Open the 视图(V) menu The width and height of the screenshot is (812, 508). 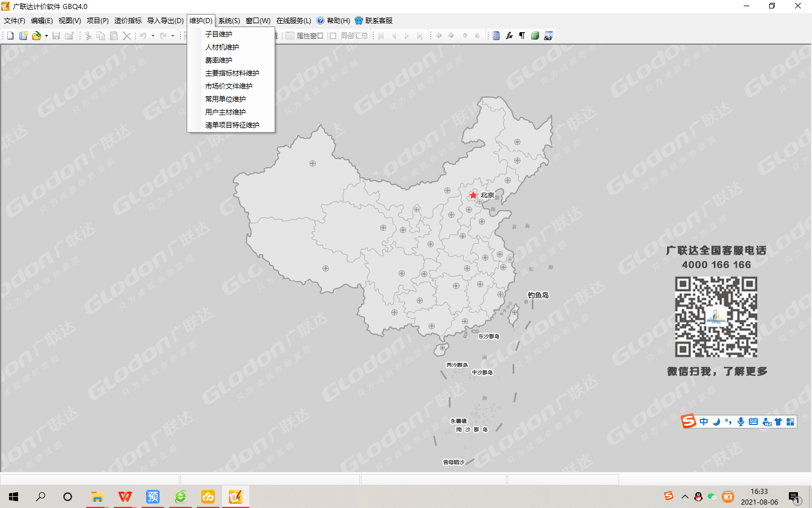coord(70,20)
